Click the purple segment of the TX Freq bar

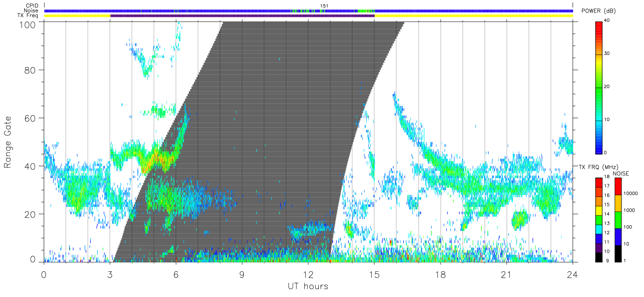click(x=242, y=16)
